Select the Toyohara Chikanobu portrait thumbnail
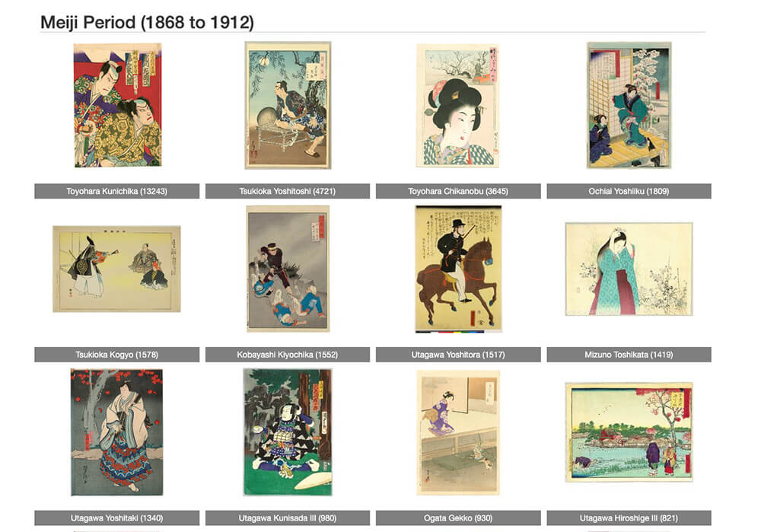Screen dimensions: 761x532 [457, 105]
